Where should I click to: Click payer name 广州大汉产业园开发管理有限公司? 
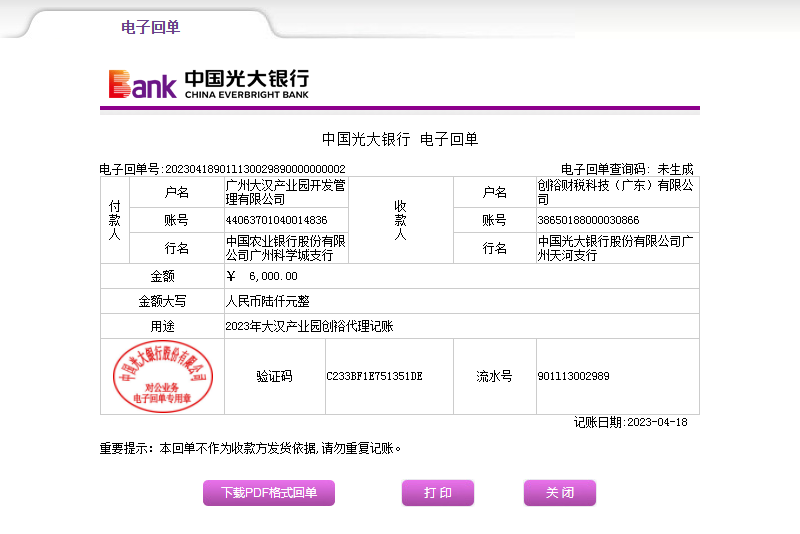click(286, 192)
